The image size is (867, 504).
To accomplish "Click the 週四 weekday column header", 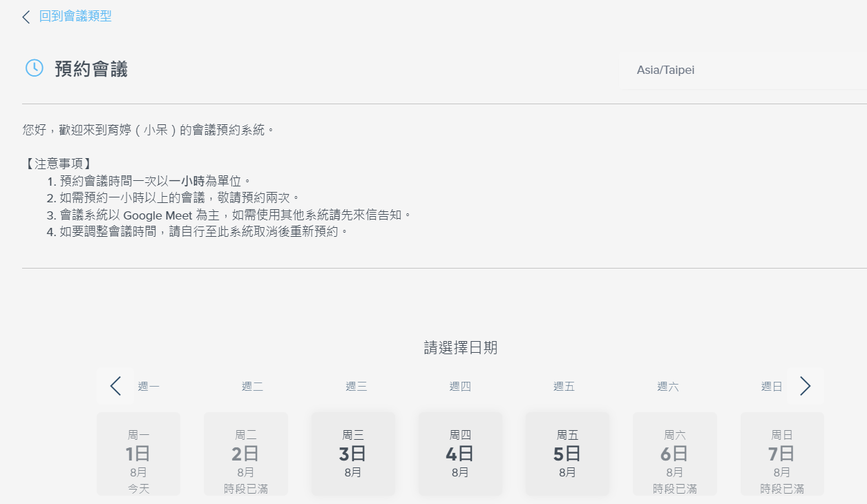I will [x=460, y=387].
